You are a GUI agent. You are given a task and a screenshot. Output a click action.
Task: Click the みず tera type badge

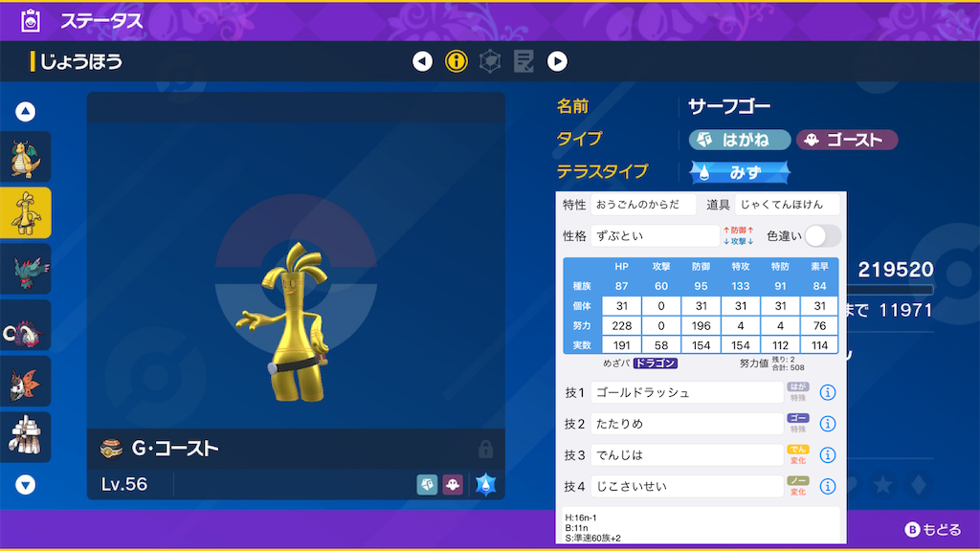point(740,172)
